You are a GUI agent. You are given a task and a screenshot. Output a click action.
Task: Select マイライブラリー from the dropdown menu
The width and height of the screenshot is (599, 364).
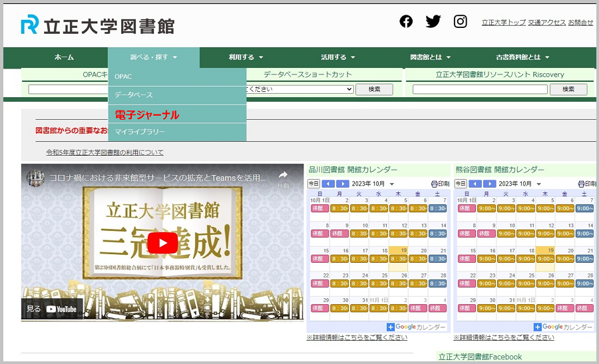[140, 132]
